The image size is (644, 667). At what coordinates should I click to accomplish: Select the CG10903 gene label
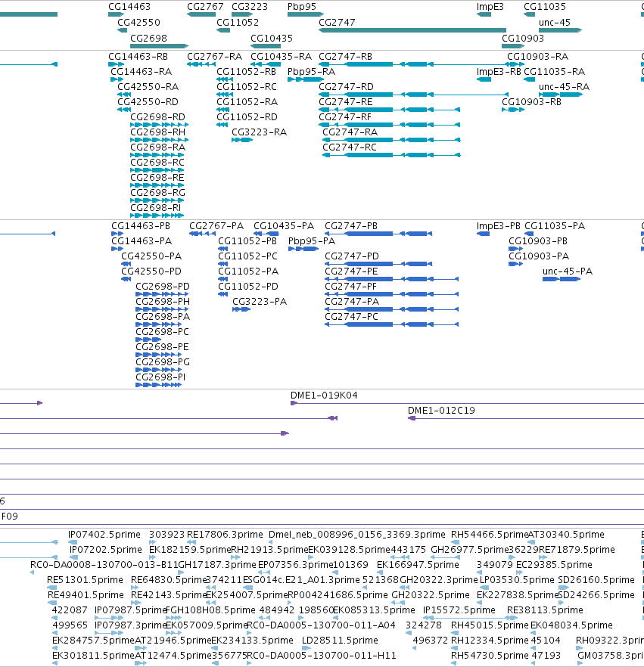[523, 39]
